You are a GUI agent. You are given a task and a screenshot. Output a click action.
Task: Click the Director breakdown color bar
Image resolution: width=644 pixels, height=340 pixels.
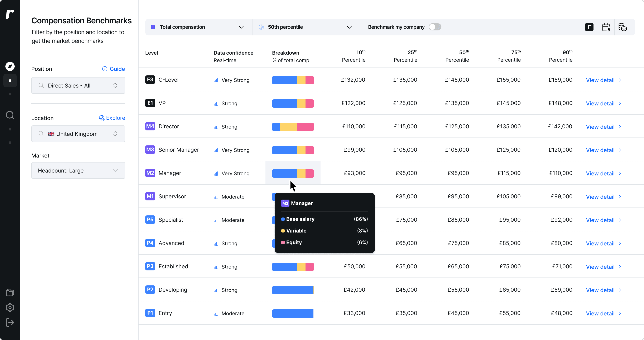tap(293, 127)
